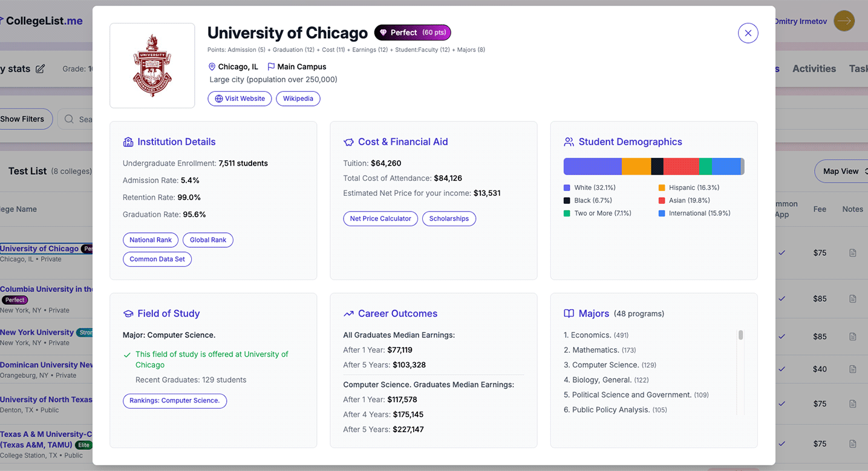The width and height of the screenshot is (868, 471).
Task: Click the flag icon beside Main Campus
Action: pos(271,67)
